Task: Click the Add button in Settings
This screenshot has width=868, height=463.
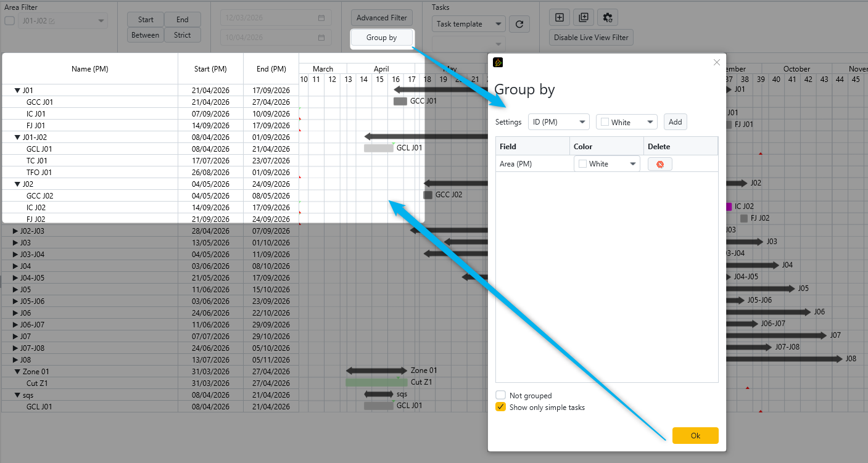Action: click(675, 122)
